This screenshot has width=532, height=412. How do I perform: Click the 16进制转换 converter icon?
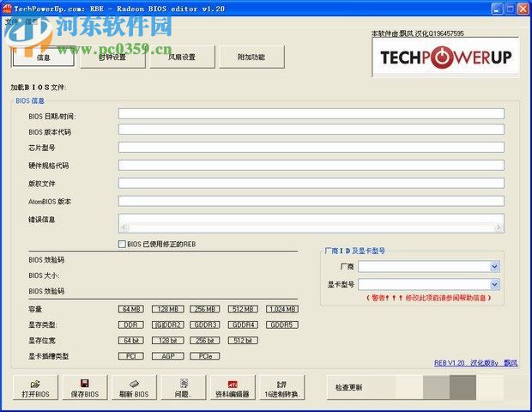[281, 385]
